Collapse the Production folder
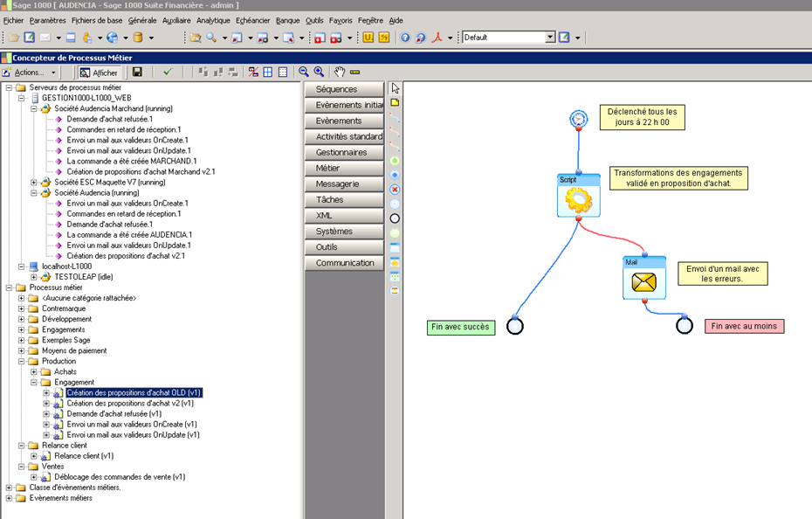812x519 pixels. tap(21, 362)
